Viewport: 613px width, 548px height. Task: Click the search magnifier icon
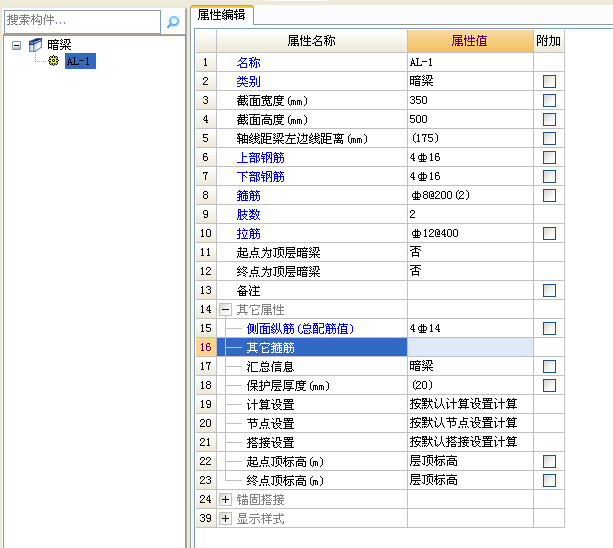pos(173,21)
